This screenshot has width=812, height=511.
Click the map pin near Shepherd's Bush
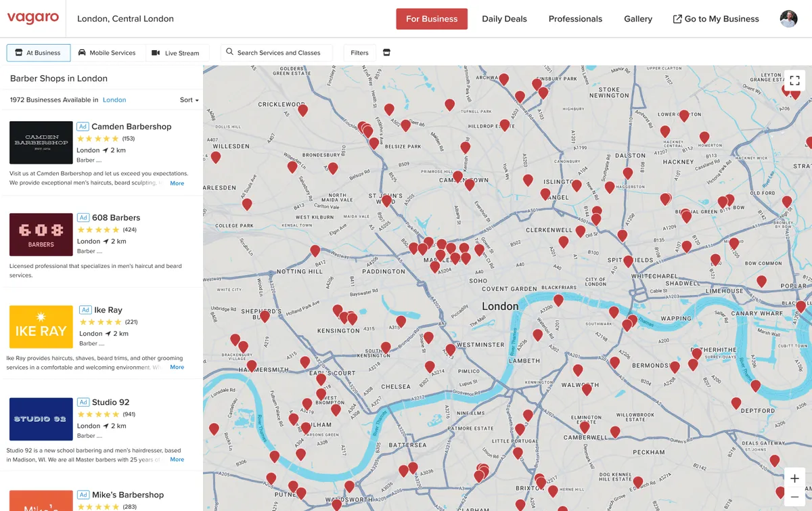click(265, 316)
